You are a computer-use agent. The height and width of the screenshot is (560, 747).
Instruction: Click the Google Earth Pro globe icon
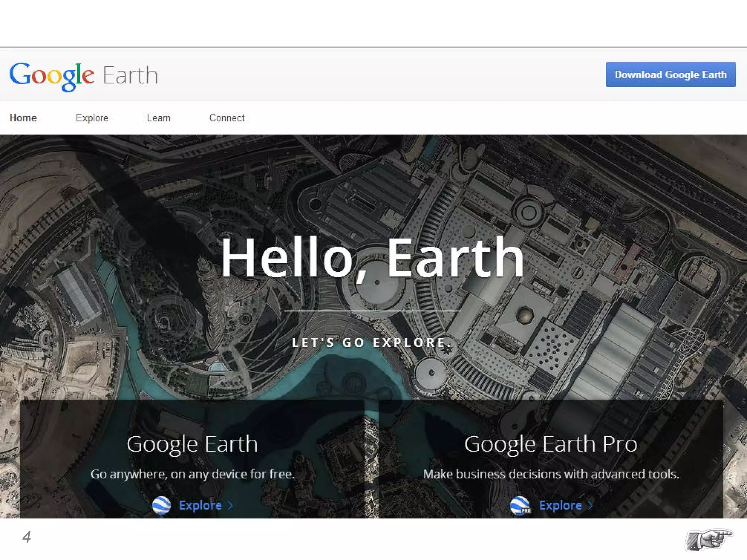[520, 505]
